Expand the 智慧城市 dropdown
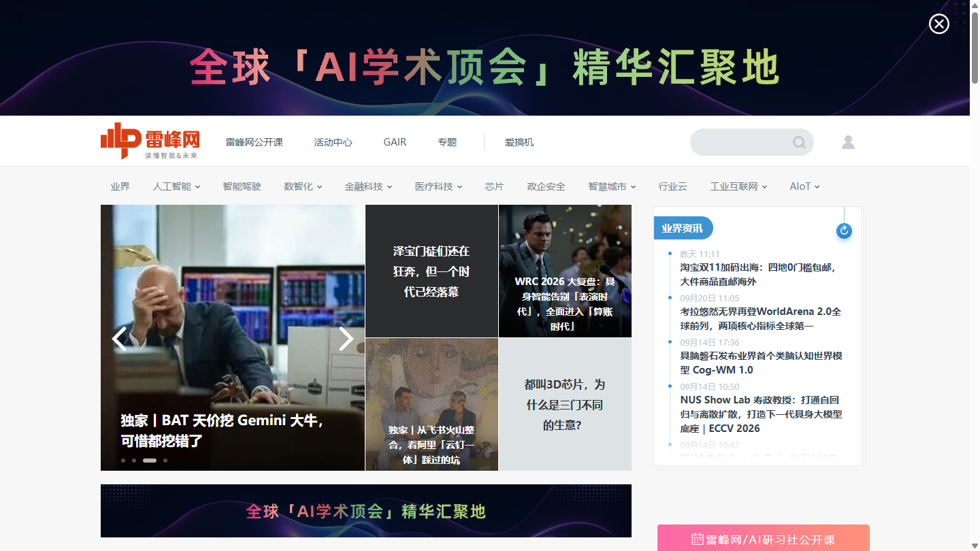Image resolution: width=980 pixels, height=551 pixels. pyautogui.click(x=612, y=186)
